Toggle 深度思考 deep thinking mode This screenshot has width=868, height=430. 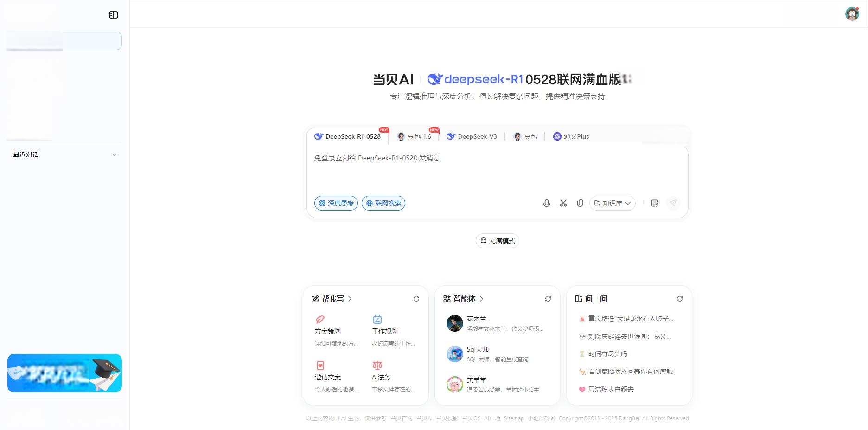[x=336, y=203]
